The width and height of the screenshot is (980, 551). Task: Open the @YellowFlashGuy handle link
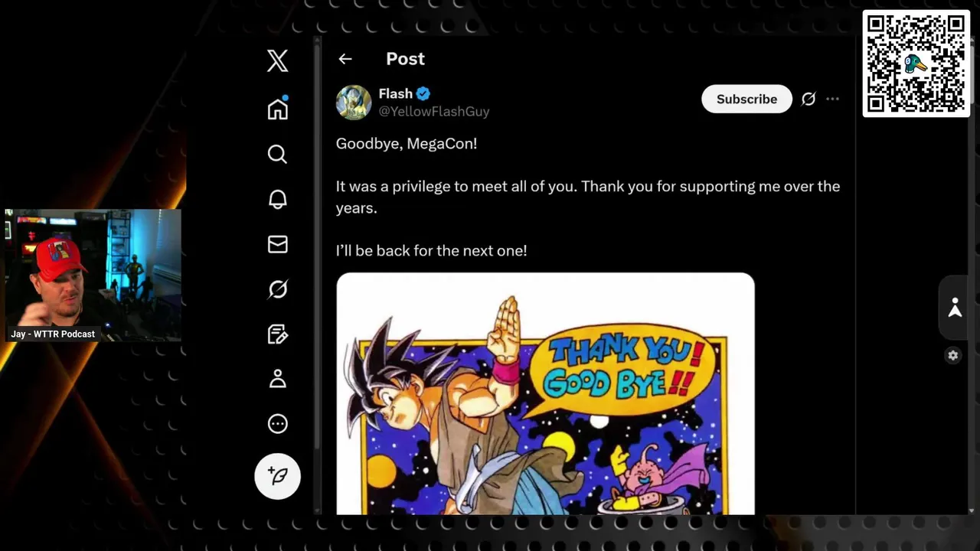[434, 112]
